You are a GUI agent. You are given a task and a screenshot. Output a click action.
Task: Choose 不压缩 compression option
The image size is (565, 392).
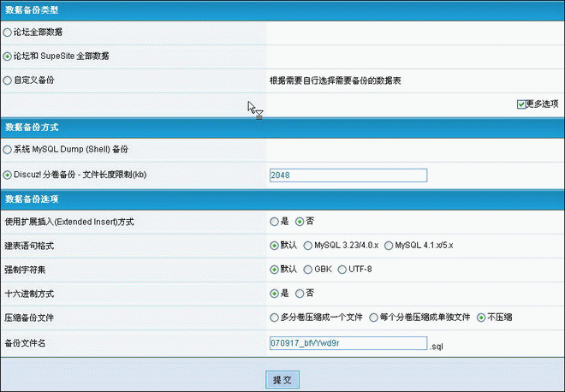click(481, 318)
